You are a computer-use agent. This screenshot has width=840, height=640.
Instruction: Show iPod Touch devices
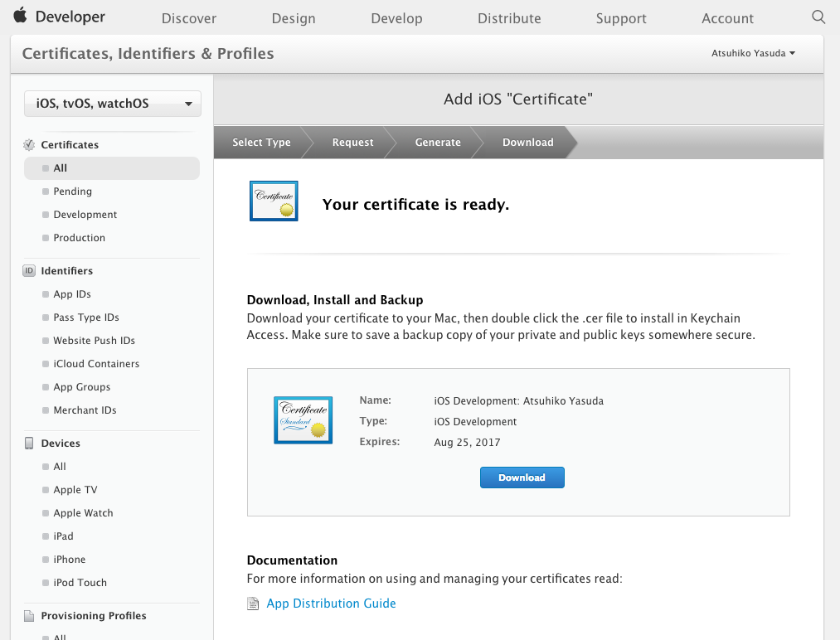[x=80, y=583]
